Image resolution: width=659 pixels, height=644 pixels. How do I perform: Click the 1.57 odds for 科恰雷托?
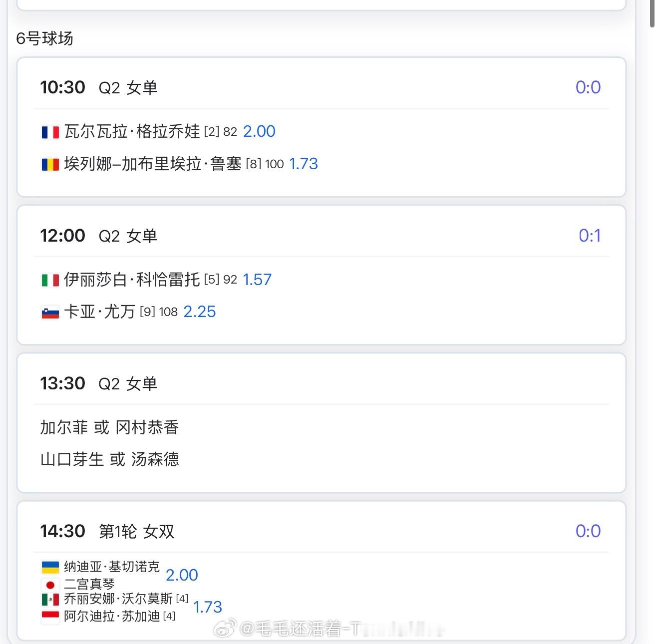(x=257, y=280)
